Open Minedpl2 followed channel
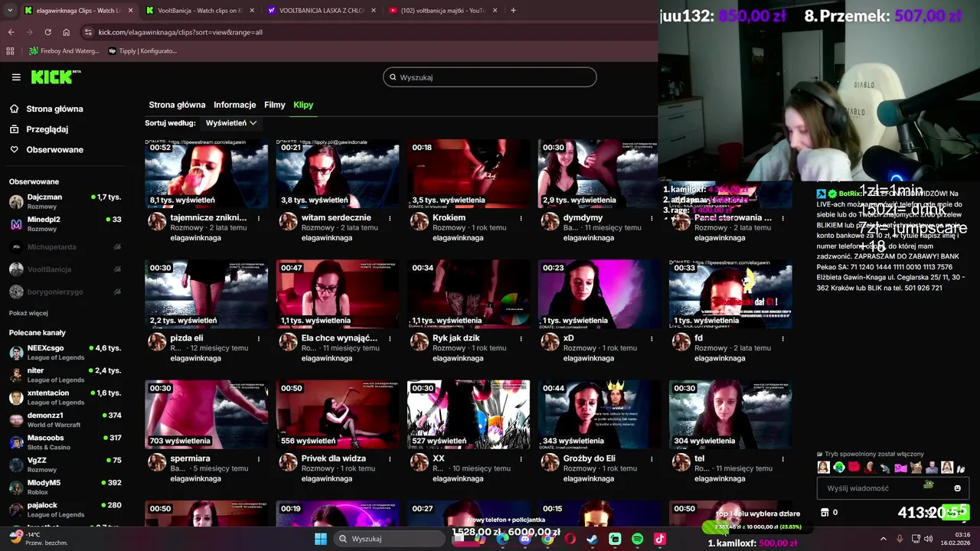 click(65, 224)
